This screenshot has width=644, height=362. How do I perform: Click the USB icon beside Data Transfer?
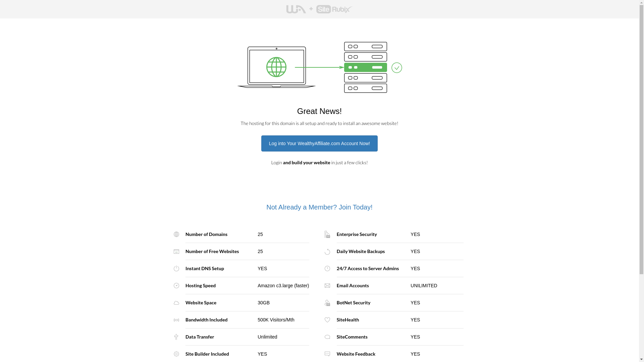pos(176,337)
